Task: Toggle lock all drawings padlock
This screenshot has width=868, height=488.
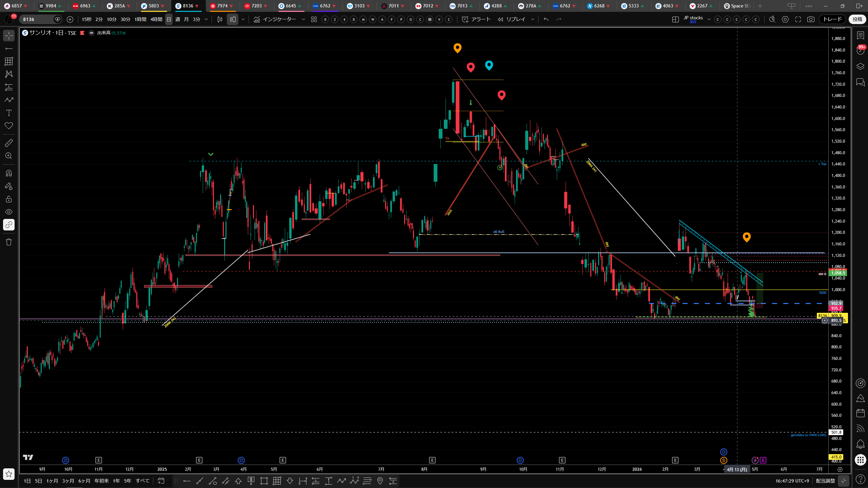Action: [9, 199]
